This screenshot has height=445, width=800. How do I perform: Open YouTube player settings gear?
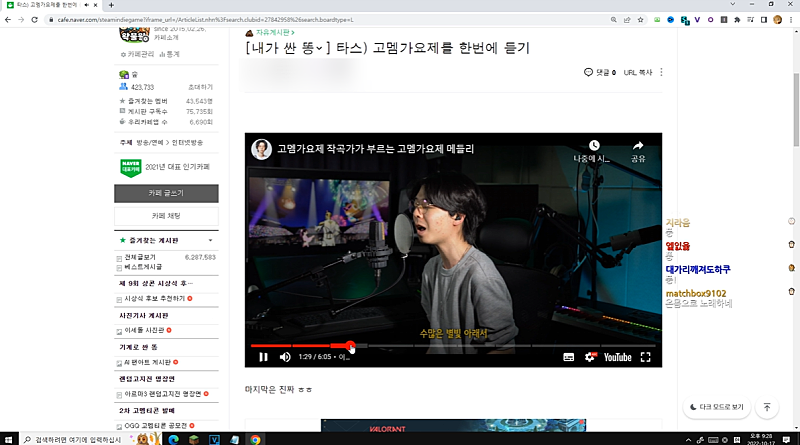pyautogui.click(x=590, y=357)
